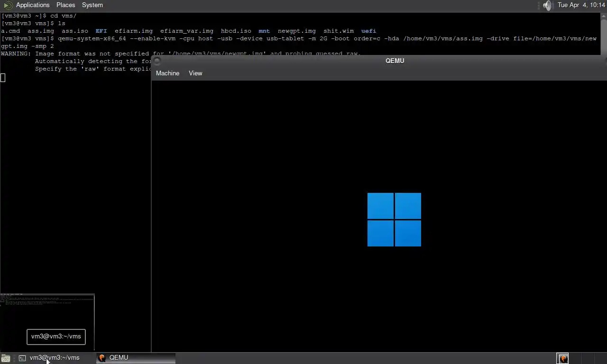Switch to the QEMU taskbar button
The image size is (607, 364).
pos(136,358)
